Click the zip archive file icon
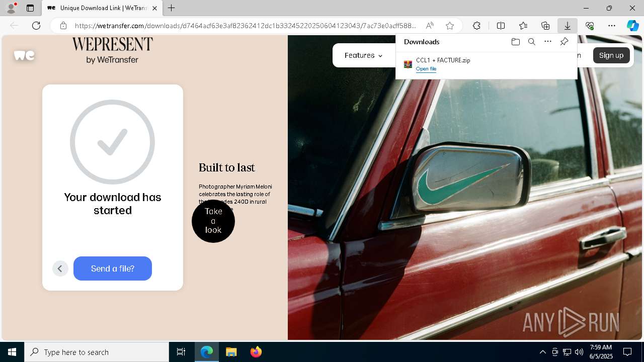This screenshot has height=362, width=644. click(408, 64)
